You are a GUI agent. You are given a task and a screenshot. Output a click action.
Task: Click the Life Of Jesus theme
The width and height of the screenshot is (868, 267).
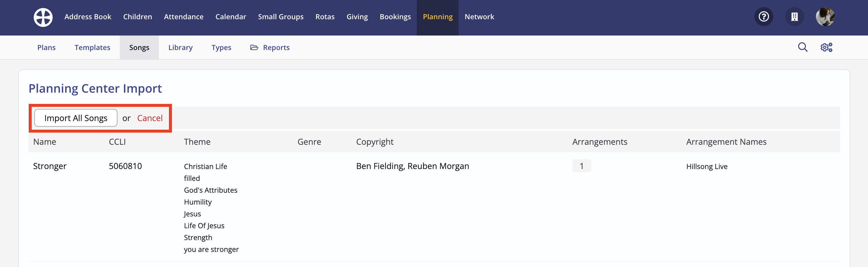pyautogui.click(x=204, y=226)
